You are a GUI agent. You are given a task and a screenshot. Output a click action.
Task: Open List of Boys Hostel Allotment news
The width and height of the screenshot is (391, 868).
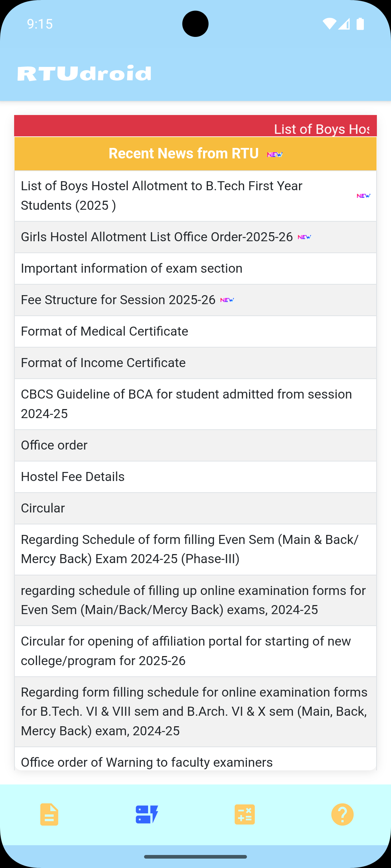coord(161,196)
